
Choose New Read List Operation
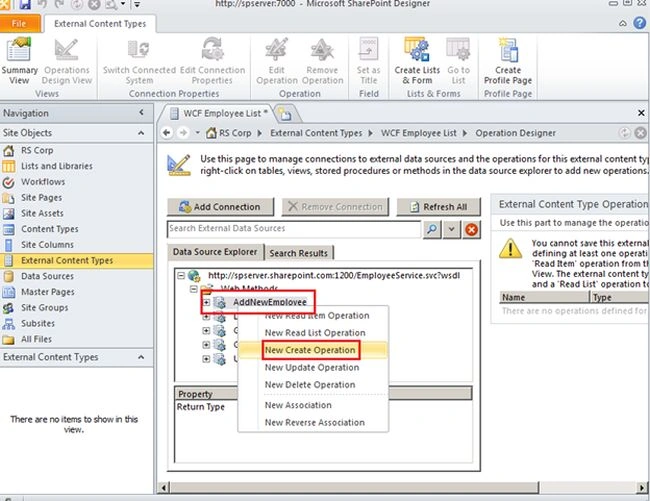[315, 333]
